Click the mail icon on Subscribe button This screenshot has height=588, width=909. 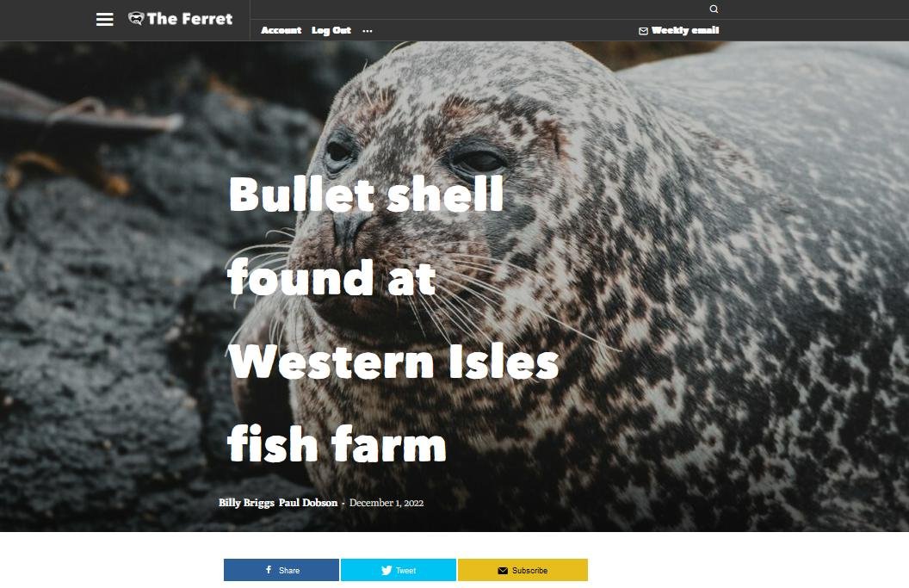503,571
